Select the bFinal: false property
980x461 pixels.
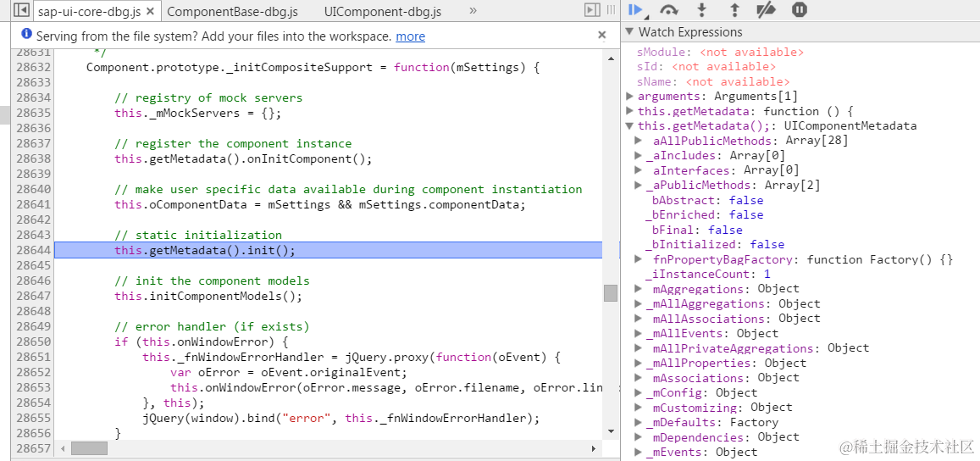tap(697, 230)
